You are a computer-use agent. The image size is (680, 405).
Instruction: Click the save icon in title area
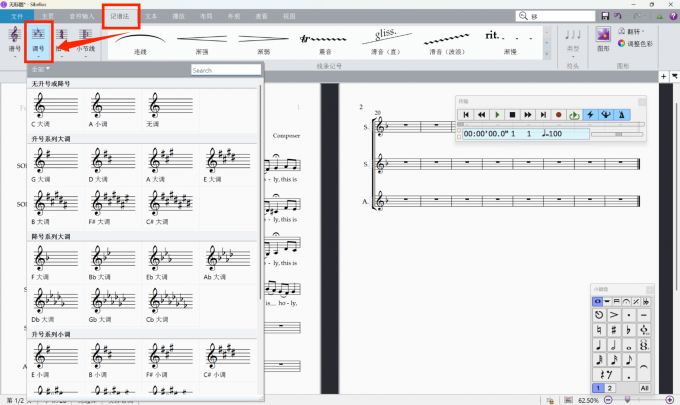[x=605, y=16]
